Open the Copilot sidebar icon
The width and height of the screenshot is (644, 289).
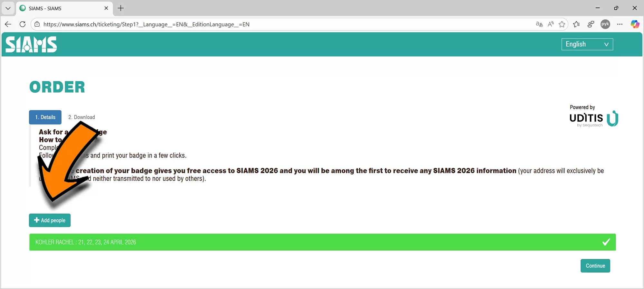pyautogui.click(x=635, y=24)
